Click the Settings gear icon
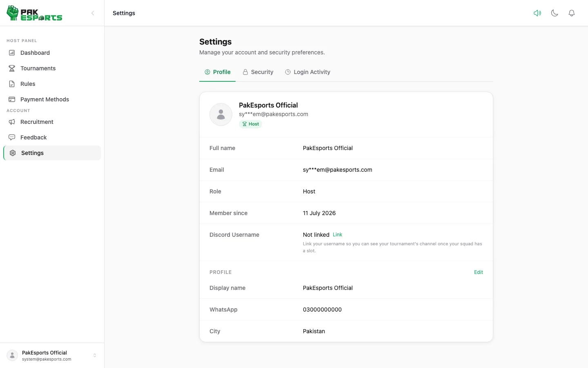 click(13, 153)
